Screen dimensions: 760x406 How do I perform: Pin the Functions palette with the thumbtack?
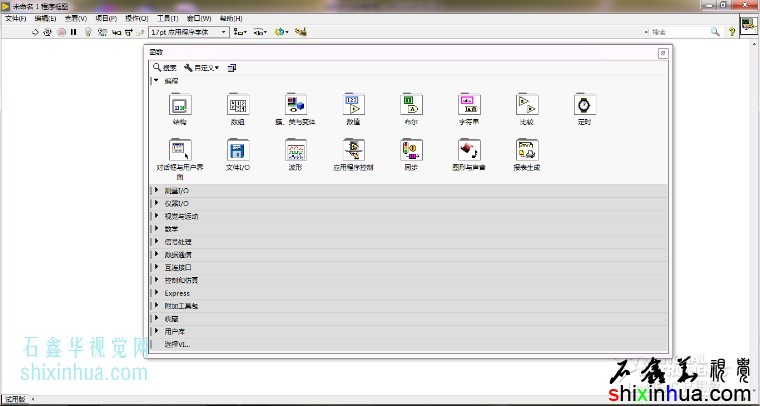coord(662,52)
